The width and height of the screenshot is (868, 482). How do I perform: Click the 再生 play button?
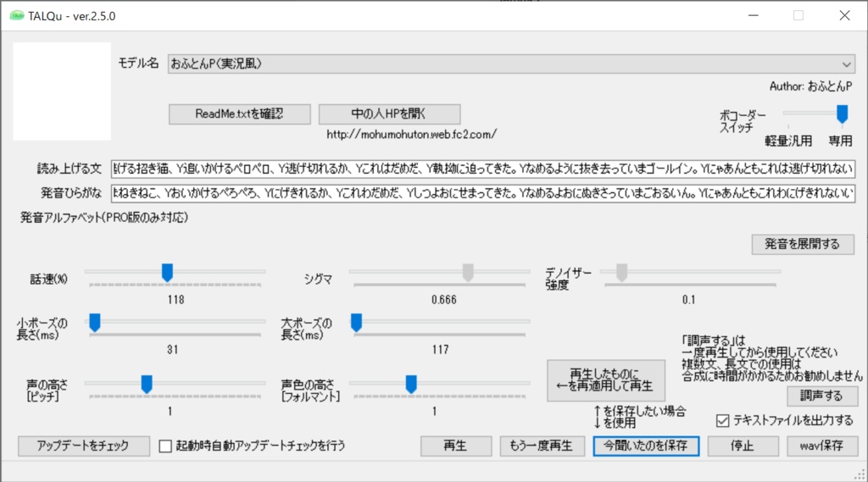(x=455, y=446)
